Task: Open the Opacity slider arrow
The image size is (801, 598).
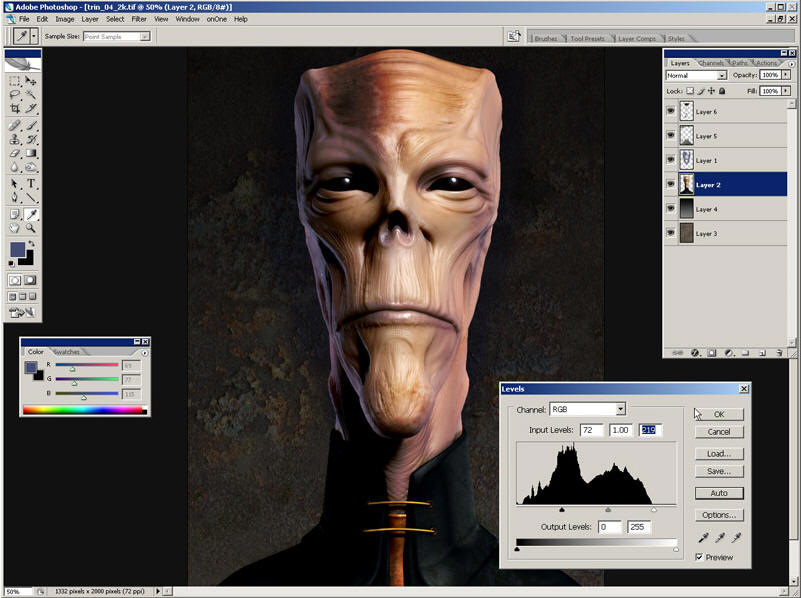Action: 786,75
